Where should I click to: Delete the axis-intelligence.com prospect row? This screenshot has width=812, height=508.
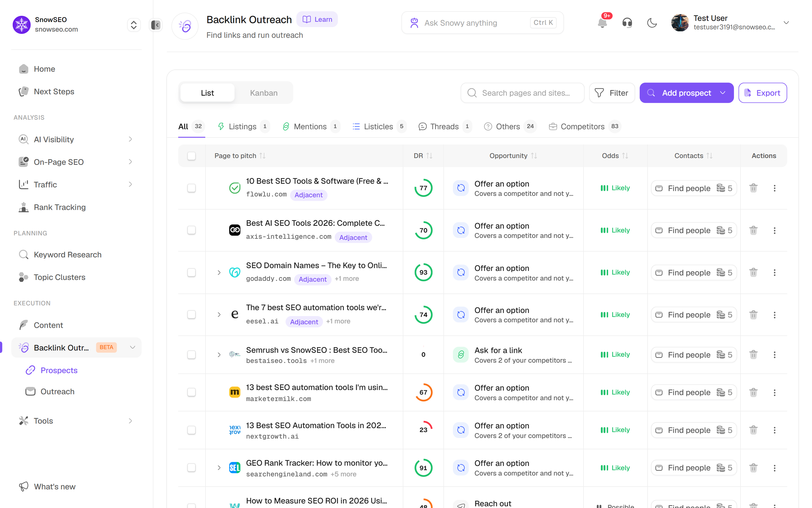pyautogui.click(x=753, y=231)
